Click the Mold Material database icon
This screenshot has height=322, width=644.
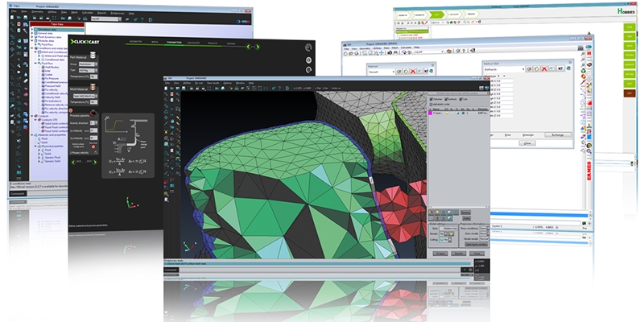click(93, 86)
